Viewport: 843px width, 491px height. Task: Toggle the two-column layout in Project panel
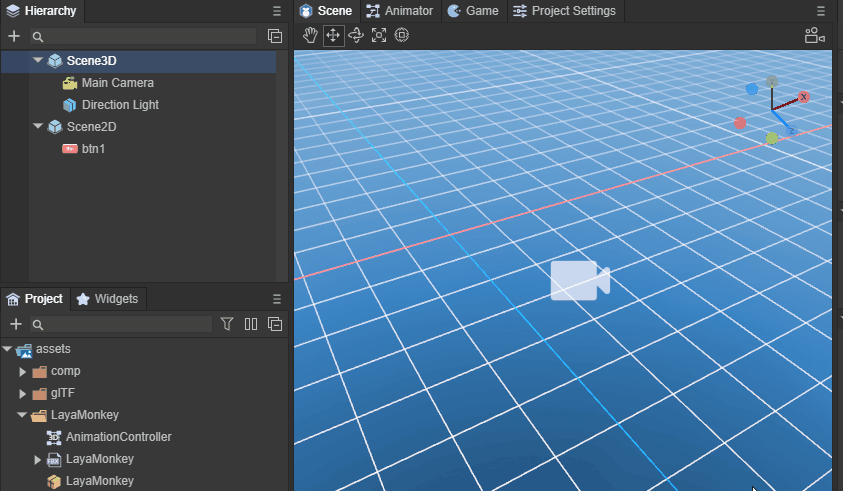pos(251,324)
